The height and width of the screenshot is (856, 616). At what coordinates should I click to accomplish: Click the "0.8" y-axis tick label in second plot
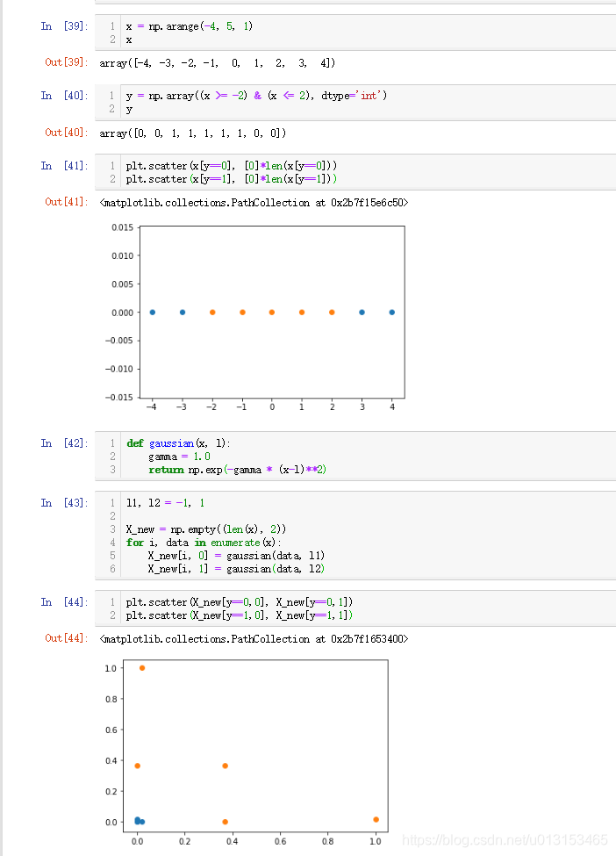point(111,699)
